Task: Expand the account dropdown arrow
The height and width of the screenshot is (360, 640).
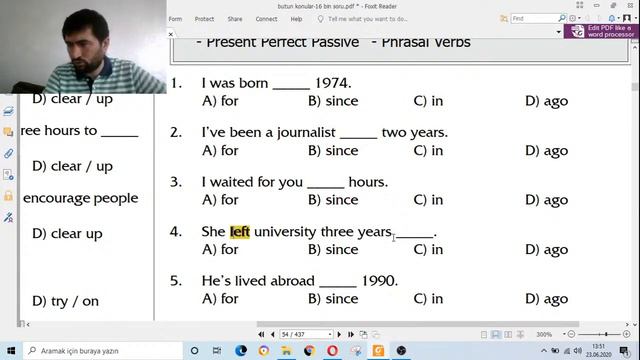Action: (636, 18)
